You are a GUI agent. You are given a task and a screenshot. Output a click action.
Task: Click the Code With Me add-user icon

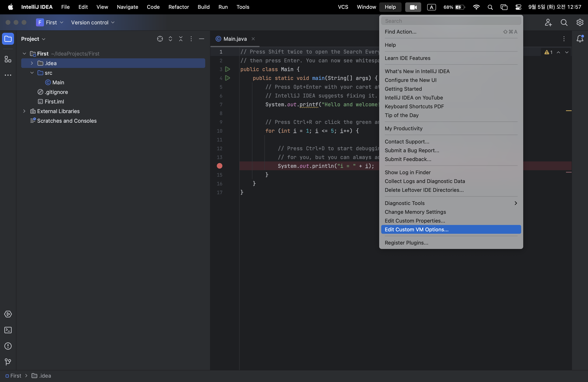tap(548, 22)
